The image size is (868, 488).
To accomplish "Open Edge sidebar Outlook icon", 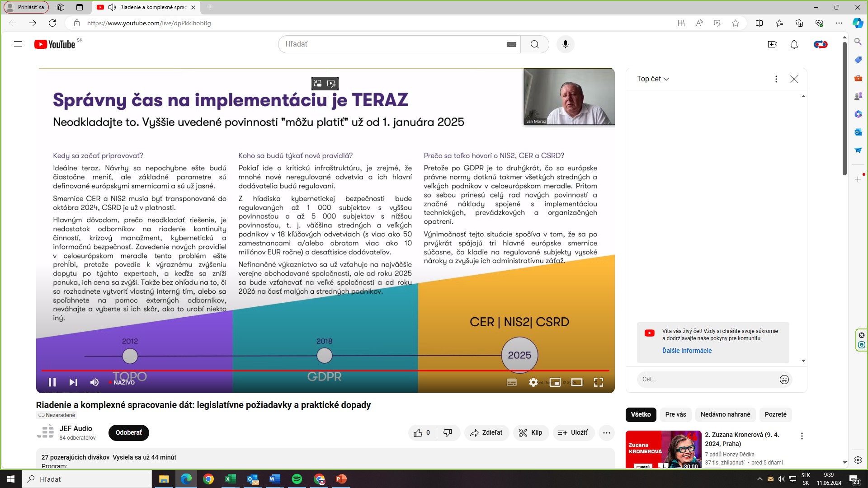I will [858, 132].
